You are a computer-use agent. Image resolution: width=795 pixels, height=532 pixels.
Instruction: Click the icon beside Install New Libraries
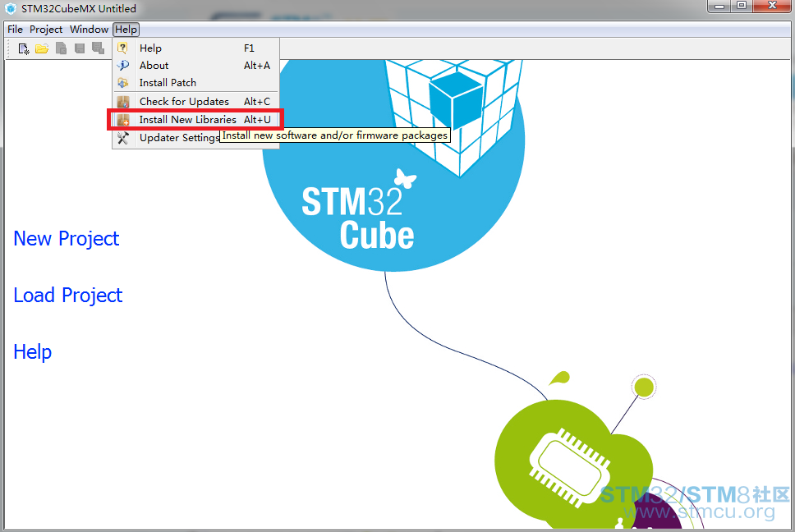[122, 120]
